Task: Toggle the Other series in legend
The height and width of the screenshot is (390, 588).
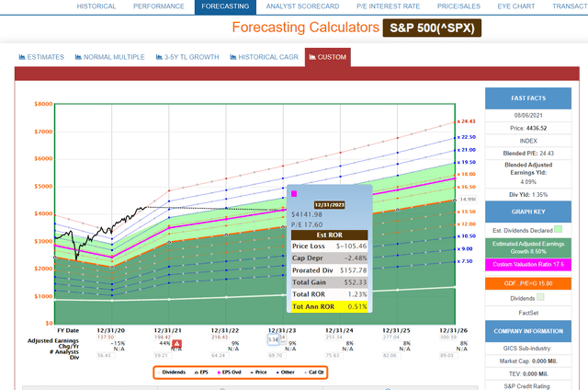Action: tap(286, 373)
